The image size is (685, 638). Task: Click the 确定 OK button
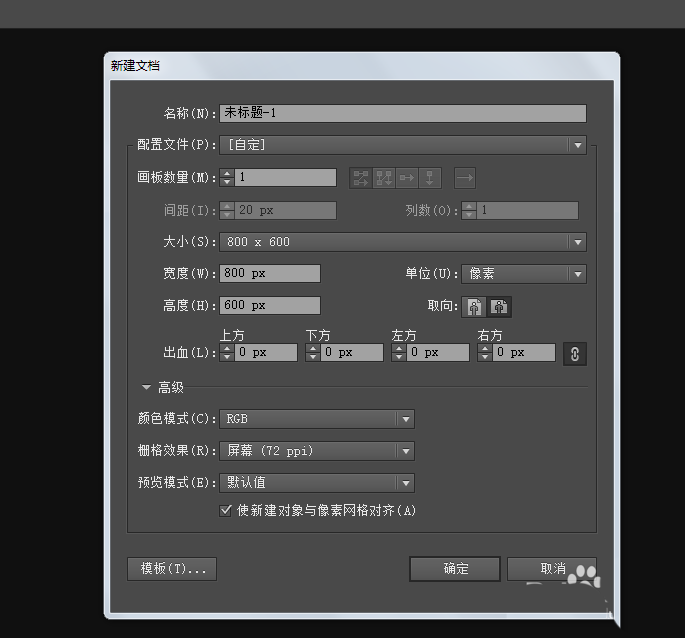click(455, 569)
